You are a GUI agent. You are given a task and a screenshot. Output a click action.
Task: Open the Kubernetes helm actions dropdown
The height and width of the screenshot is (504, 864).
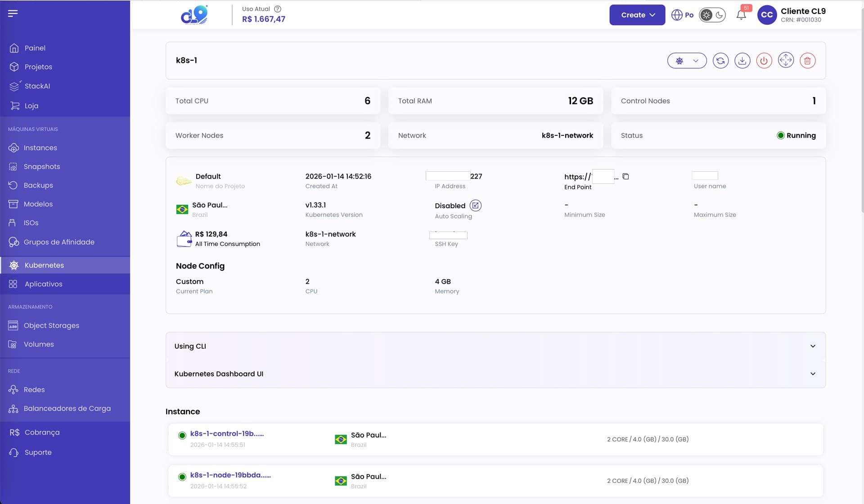pyautogui.click(x=687, y=61)
